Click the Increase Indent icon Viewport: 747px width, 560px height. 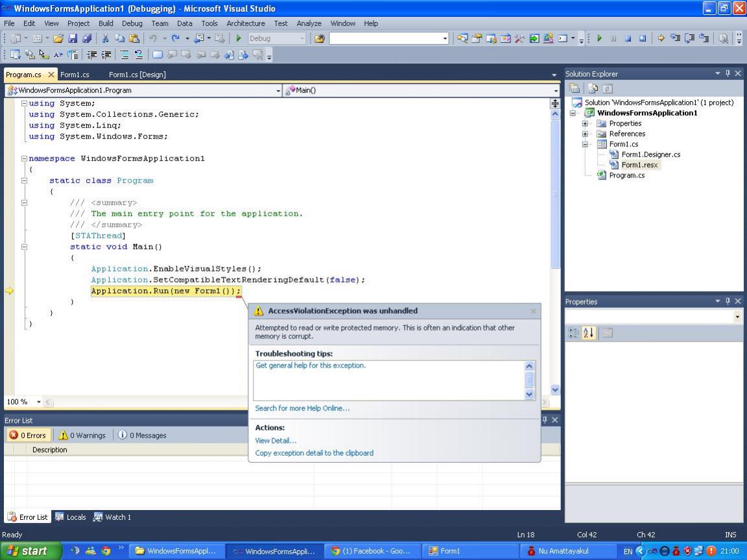[106, 54]
